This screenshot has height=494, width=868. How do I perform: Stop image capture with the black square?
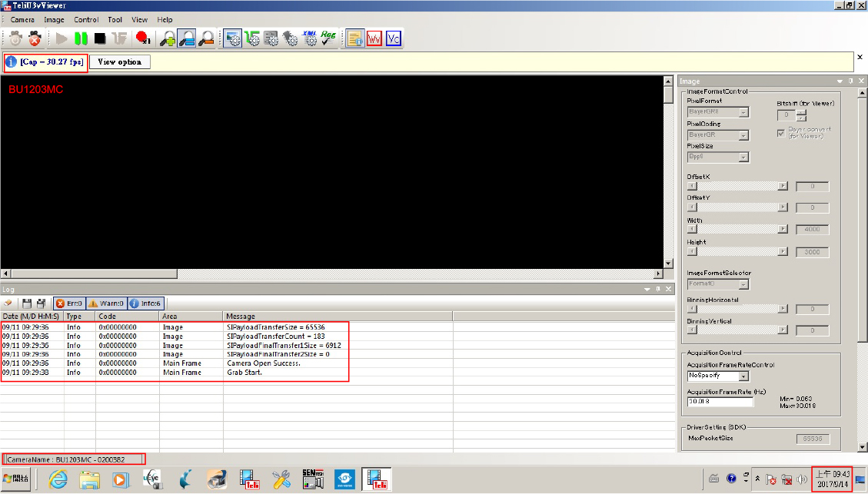[100, 38]
